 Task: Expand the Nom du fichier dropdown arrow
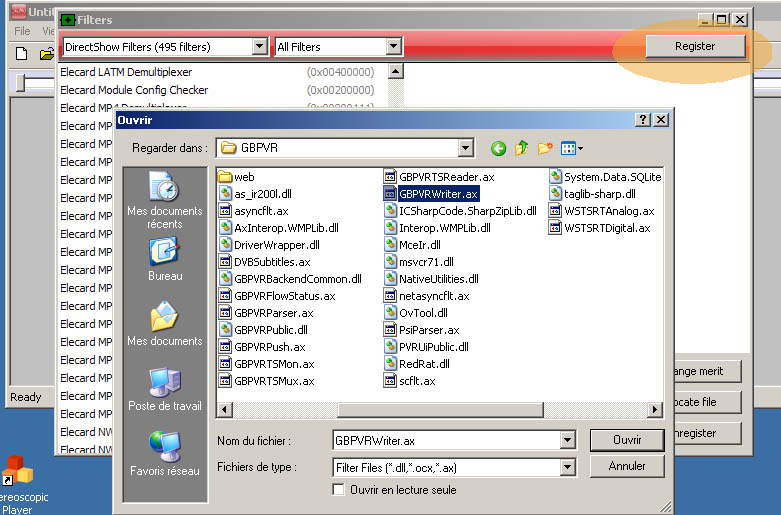pyautogui.click(x=567, y=440)
